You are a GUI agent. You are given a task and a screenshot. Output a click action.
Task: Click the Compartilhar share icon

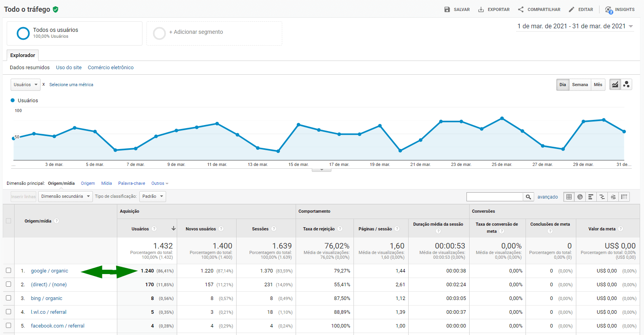coord(521,9)
